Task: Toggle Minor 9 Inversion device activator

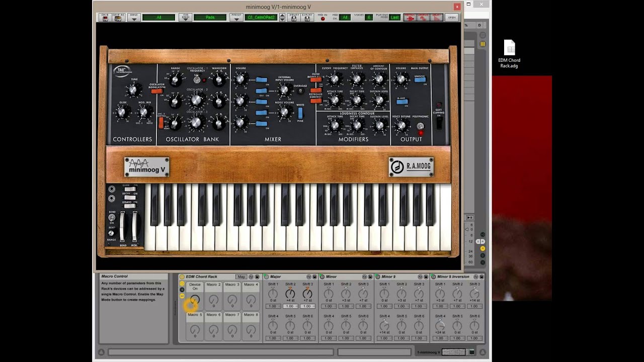Action: pos(434,277)
